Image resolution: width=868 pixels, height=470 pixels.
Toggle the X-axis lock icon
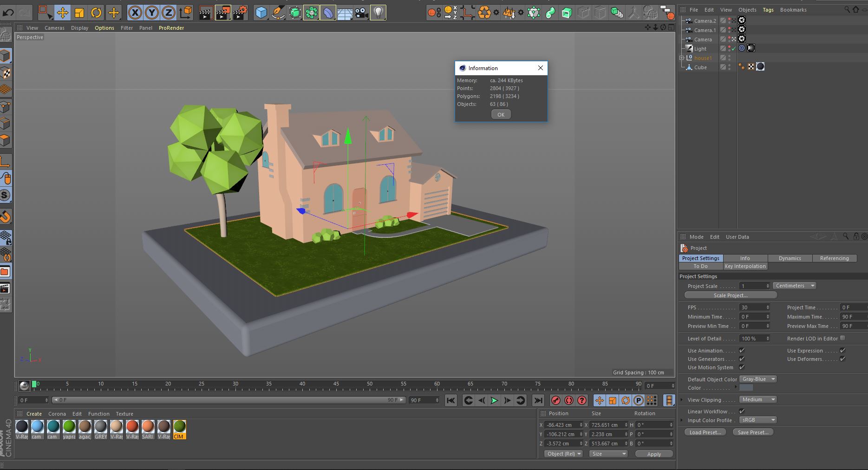pyautogui.click(x=135, y=13)
